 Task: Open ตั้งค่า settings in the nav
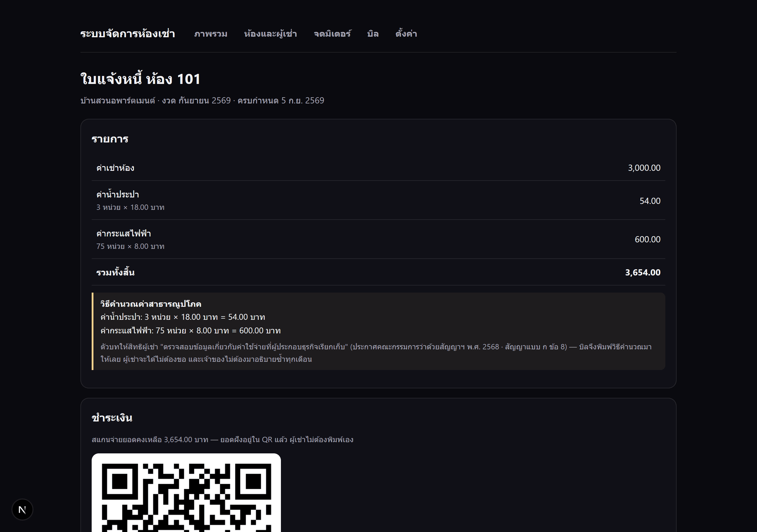click(x=406, y=34)
